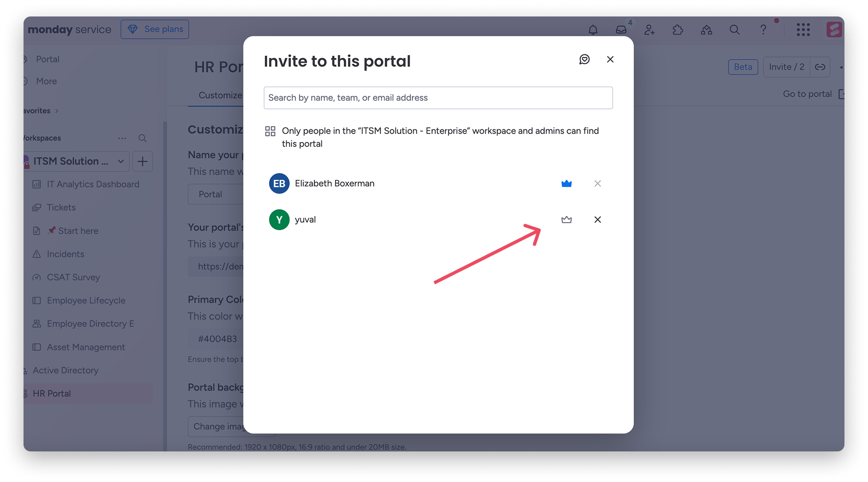Click the primary color #4004B3 field
Viewport: 868px width, 482px height.
pos(215,339)
